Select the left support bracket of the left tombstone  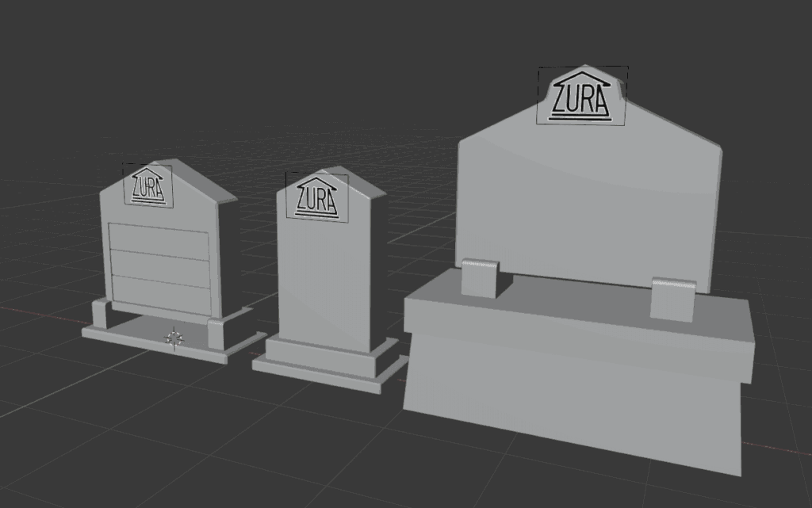(x=99, y=314)
